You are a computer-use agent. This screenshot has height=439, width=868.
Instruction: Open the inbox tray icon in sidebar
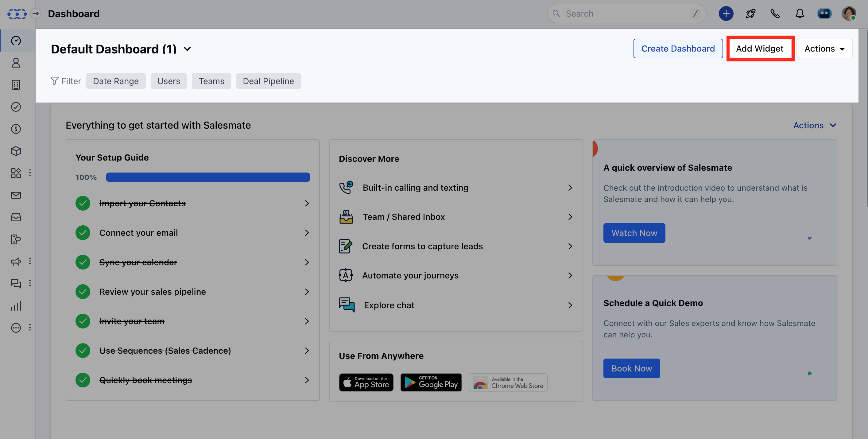(x=16, y=217)
